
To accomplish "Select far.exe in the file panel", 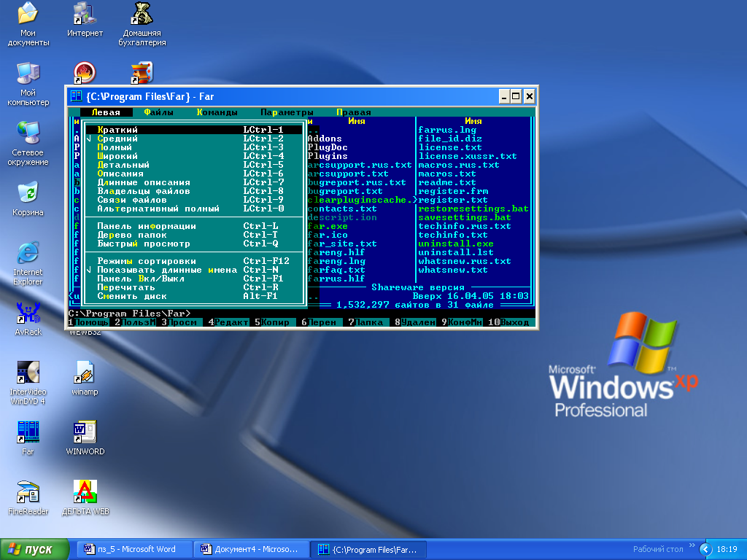I will (328, 226).
